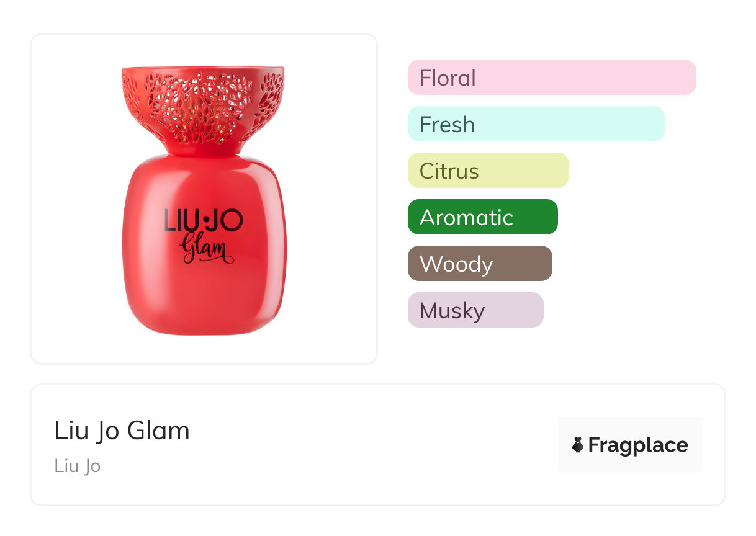
Task: Click the Fragplace wordmark text
Action: (x=638, y=445)
